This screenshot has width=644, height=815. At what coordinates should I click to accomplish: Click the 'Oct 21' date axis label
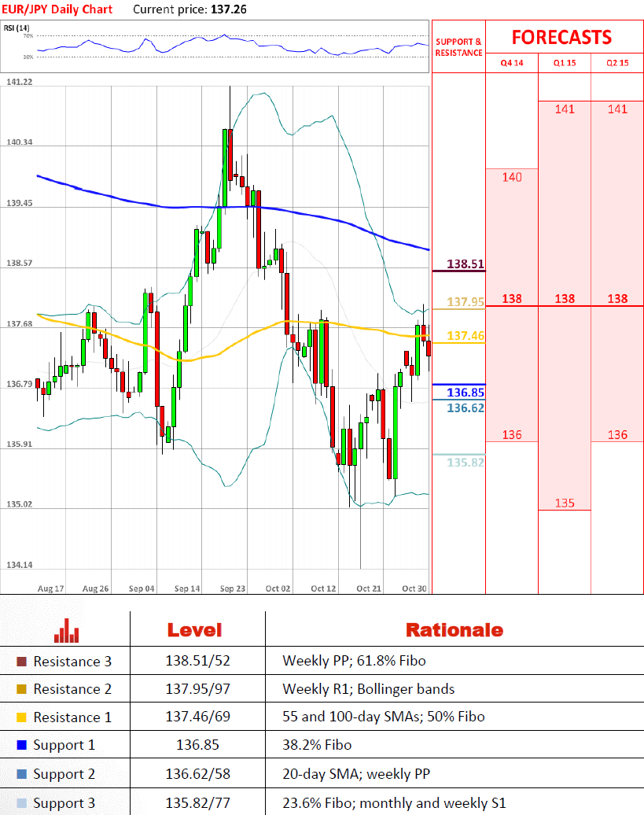pos(369,588)
